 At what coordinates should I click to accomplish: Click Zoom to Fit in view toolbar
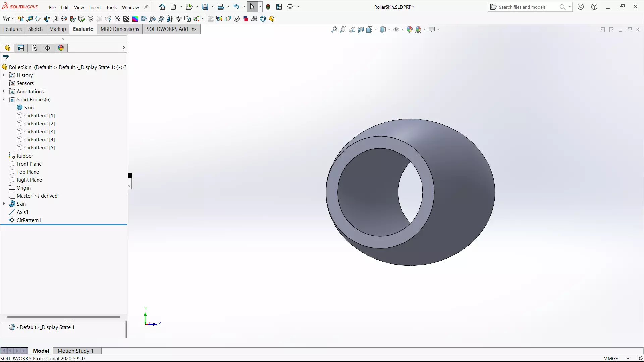pos(334,29)
